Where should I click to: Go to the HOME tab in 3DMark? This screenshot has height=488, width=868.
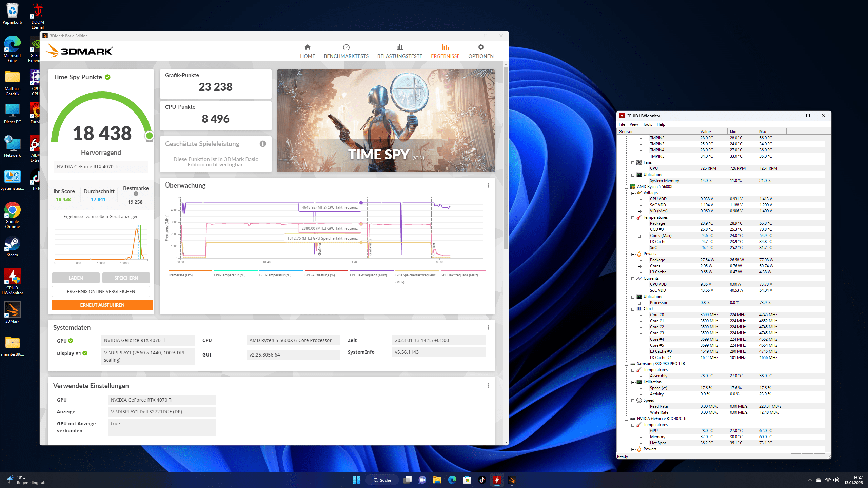[308, 51]
